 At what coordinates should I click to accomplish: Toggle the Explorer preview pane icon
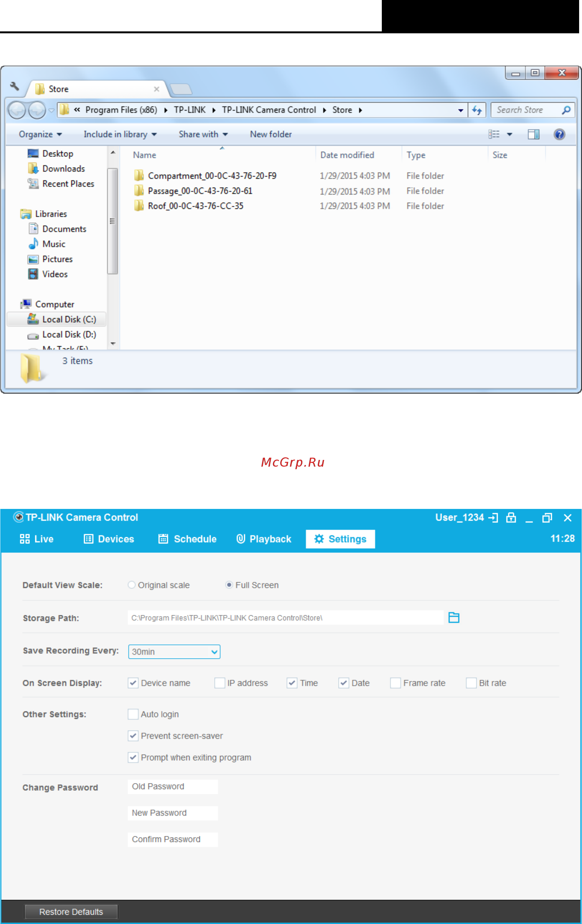coord(533,134)
